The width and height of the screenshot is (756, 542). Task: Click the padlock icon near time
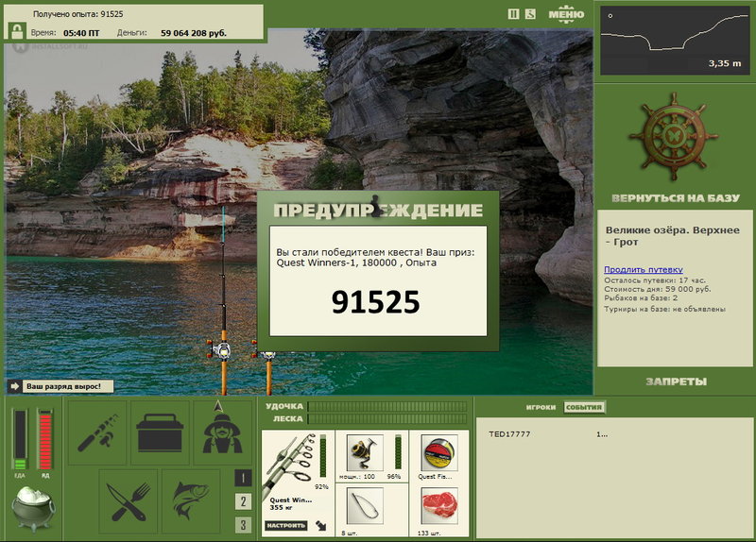tap(17, 32)
